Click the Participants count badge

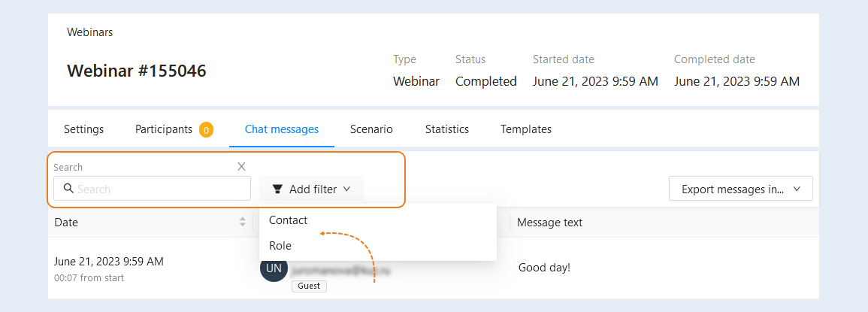click(207, 130)
